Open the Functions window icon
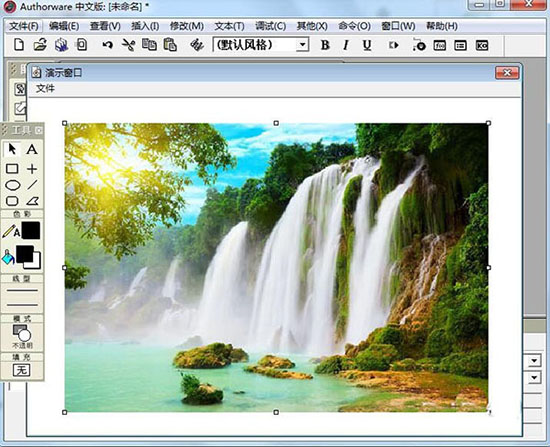 [x=440, y=45]
